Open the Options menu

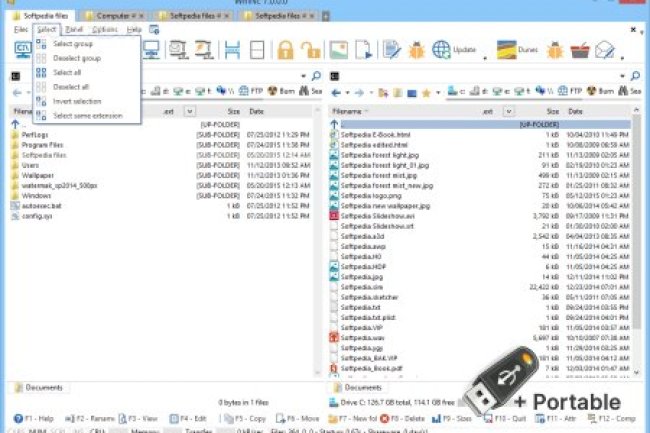pyautogui.click(x=104, y=29)
